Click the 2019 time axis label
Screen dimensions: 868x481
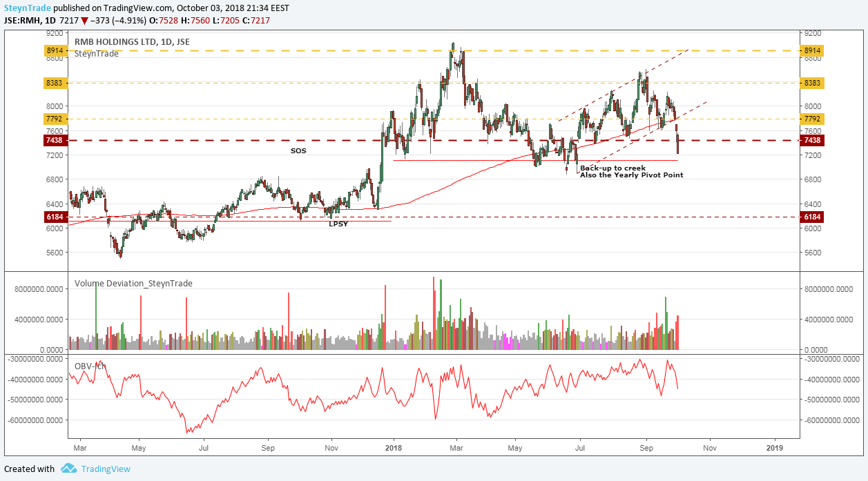775,447
